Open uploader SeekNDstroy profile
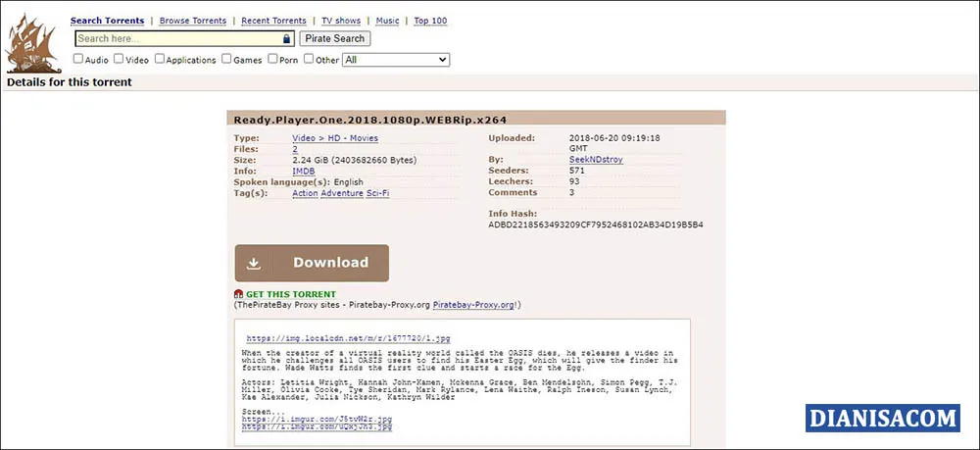The height and width of the screenshot is (450, 980). (x=596, y=160)
